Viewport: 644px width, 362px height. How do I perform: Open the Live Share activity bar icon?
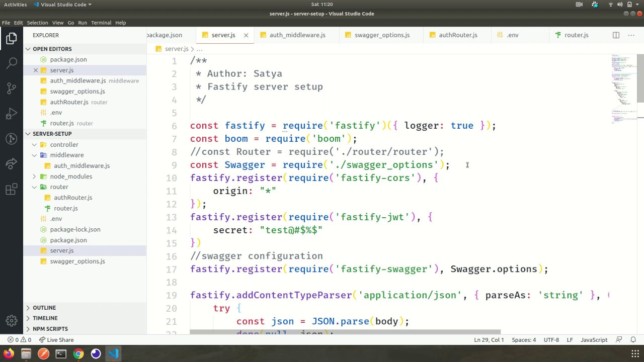(x=12, y=164)
